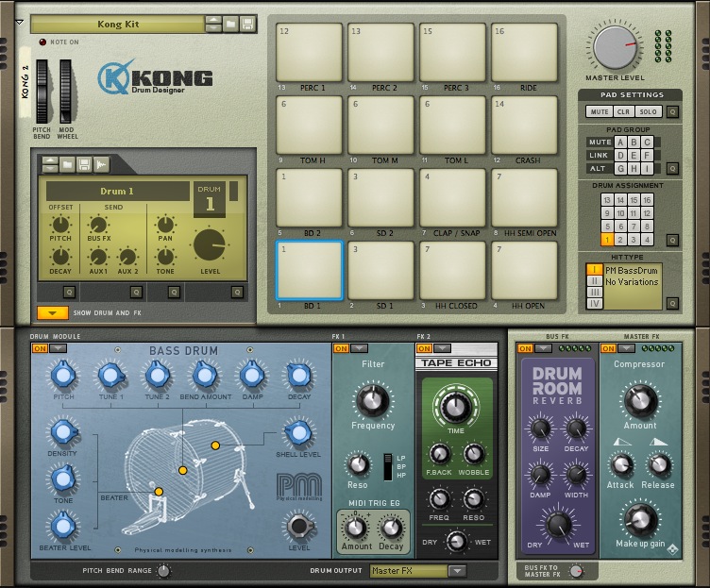Click the Bass Drum Pitch knob
This screenshot has height=588, width=710.
[x=63, y=376]
